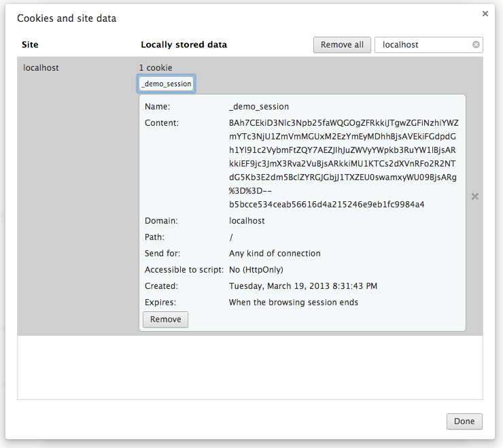
Task: Click the Remove all button
Action: pyautogui.click(x=342, y=45)
